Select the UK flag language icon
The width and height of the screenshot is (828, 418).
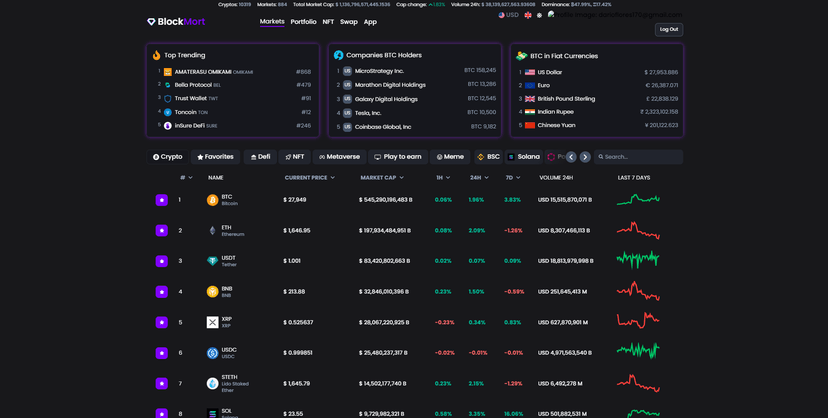tap(528, 15)
